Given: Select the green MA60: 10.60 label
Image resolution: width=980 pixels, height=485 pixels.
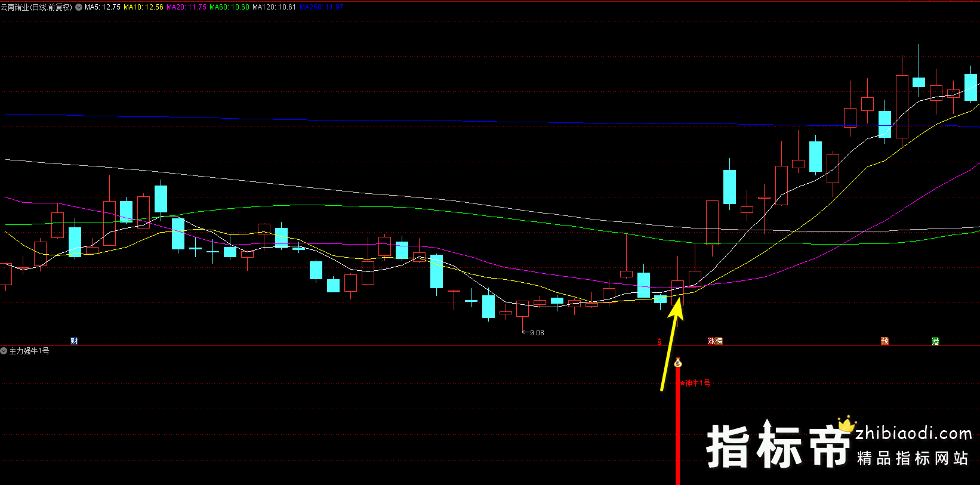Looking at the screenshot, I should [229, 7].
